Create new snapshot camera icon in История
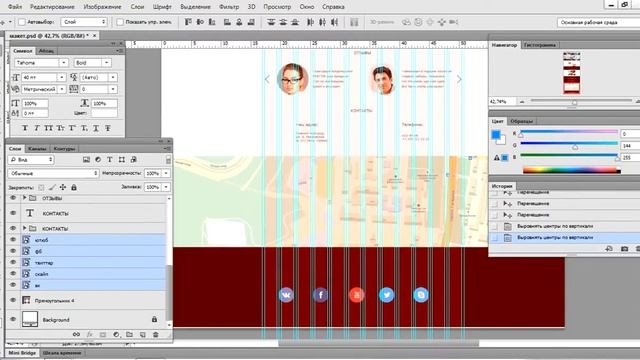The height and width of the screenshot is (360, 640). point(624,248)
